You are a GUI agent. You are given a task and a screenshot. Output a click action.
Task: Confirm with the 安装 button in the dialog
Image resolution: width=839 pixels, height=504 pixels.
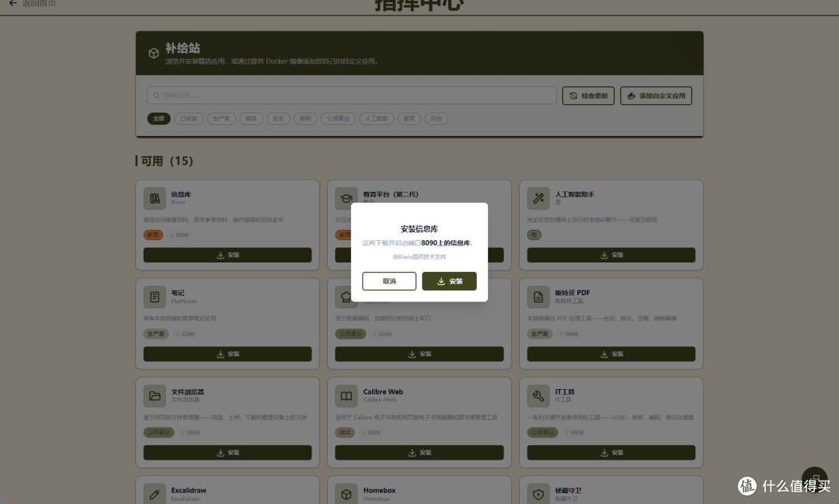449,281
